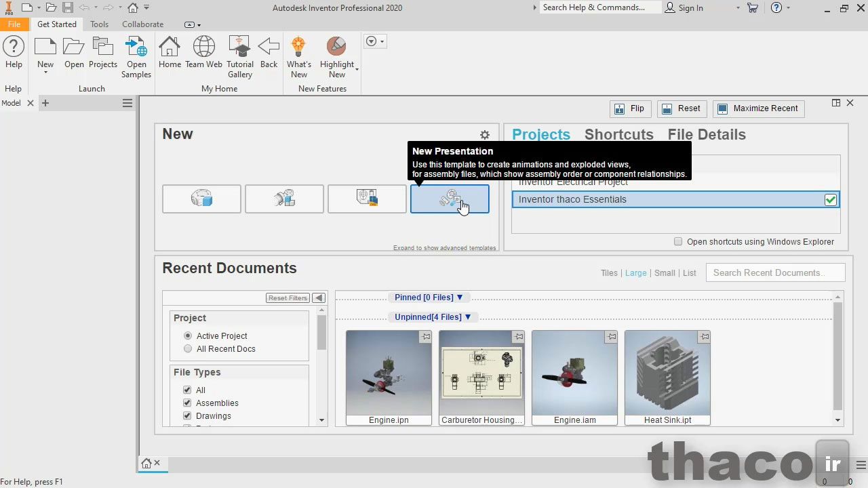Select the Projects tab
This screenshot has height=488, width=868.
[541, 134]
